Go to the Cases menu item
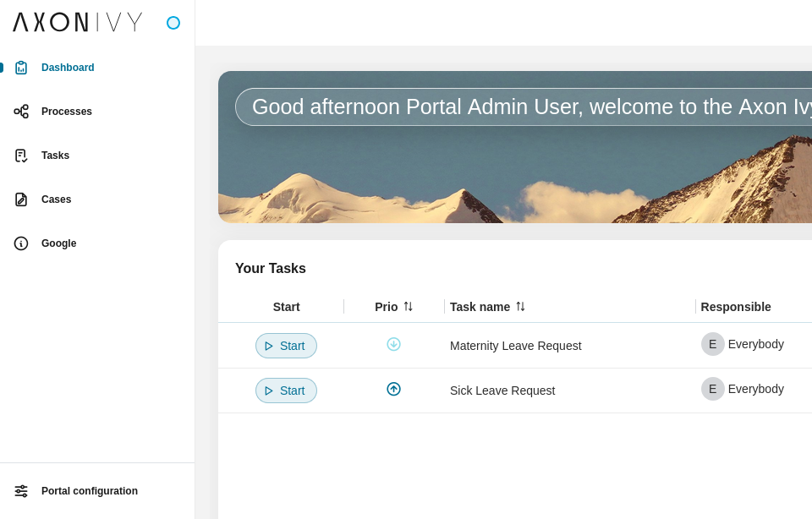This screenshot has height=519, width=812. pyautogui.click(x=97, y=199)
